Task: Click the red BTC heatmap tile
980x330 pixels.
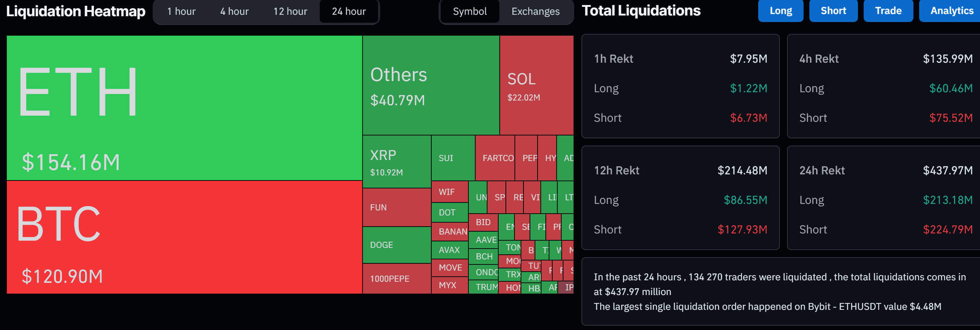Action: 184,237
